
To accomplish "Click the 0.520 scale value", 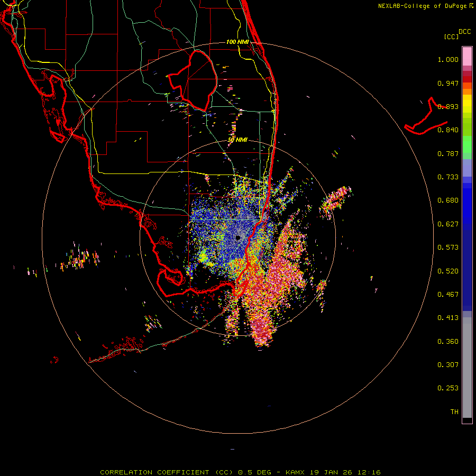I will click(x=448, y=271).
